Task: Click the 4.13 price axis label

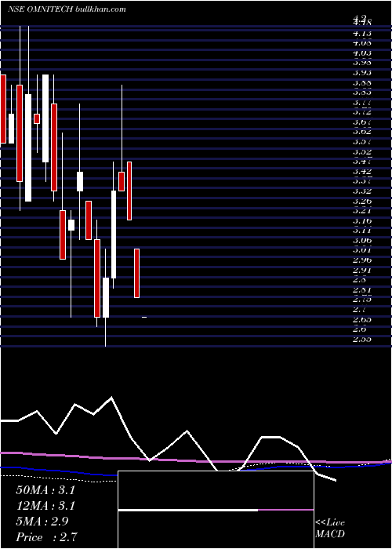Action: (x=362, y=34)
